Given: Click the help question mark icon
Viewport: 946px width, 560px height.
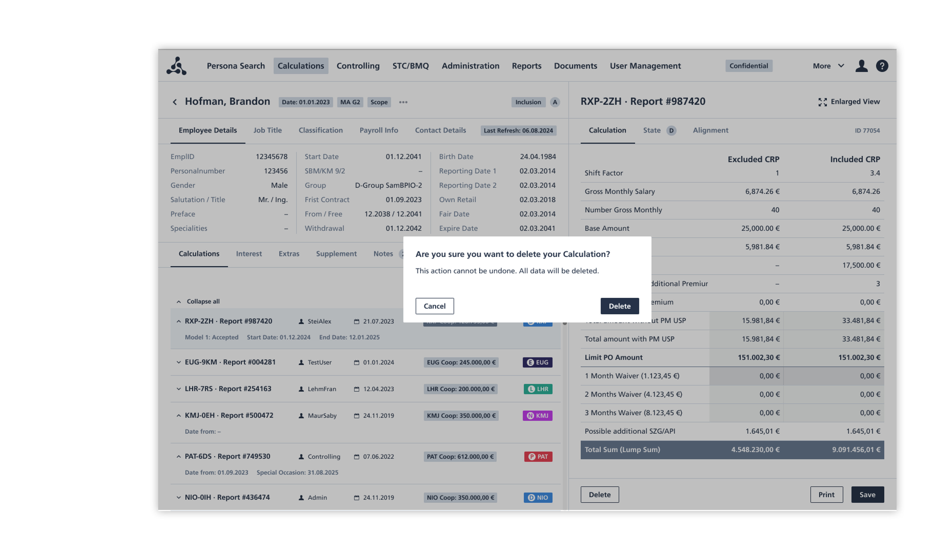Looking at the screenshot, I should click(882, 66).
